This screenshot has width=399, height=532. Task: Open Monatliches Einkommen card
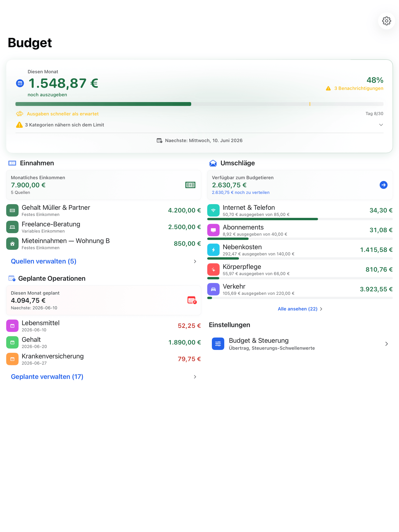103,185
